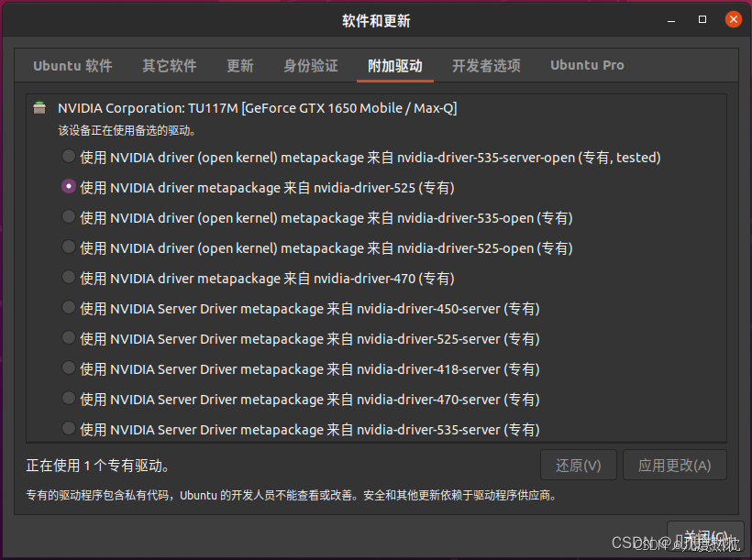Select nvidia-driver-525 proprietary driver radio
This screenshot has height=560, width=752.
pyautogui.click(x=69, y=186)
